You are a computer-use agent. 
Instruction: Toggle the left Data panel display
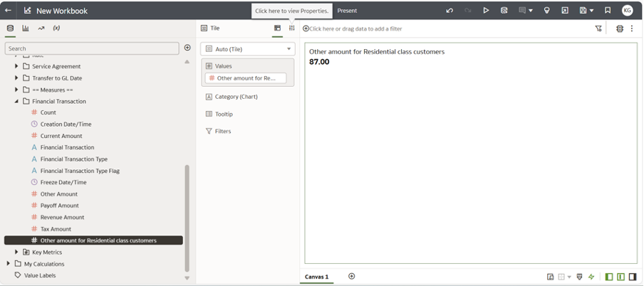pyautogui.click(x=609, y=277)
